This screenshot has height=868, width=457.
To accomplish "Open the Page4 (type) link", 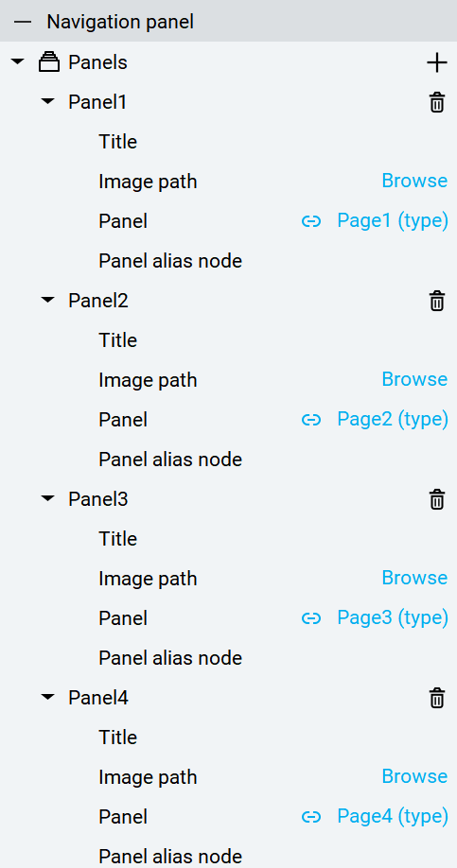I will pos(393,817).
